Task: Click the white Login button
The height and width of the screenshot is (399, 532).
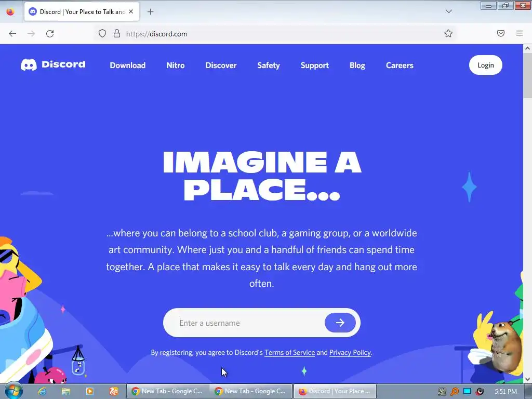Action: tap(486, 65)
